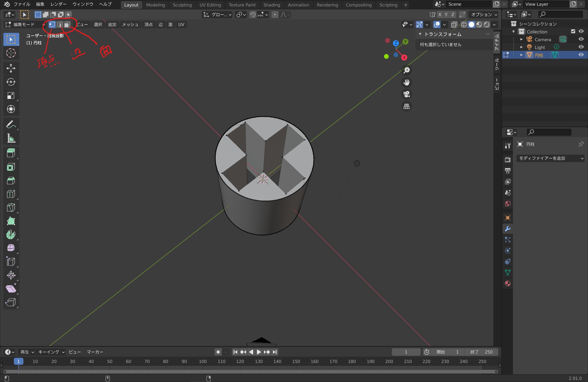The image size is (588, 382).
Task: Select the Bevel tool
Action: 11,180
